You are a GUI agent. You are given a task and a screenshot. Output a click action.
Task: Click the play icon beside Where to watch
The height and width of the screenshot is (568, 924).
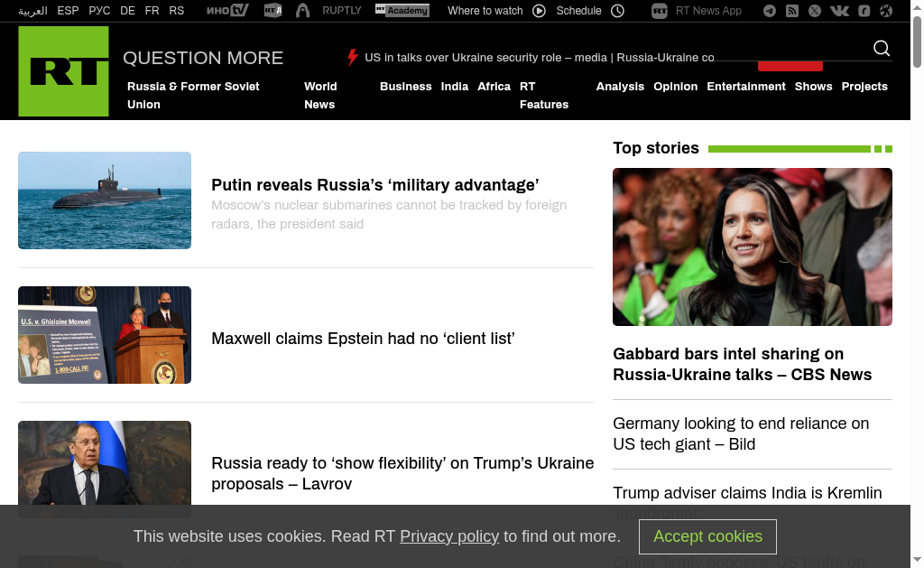pos(539,11)
